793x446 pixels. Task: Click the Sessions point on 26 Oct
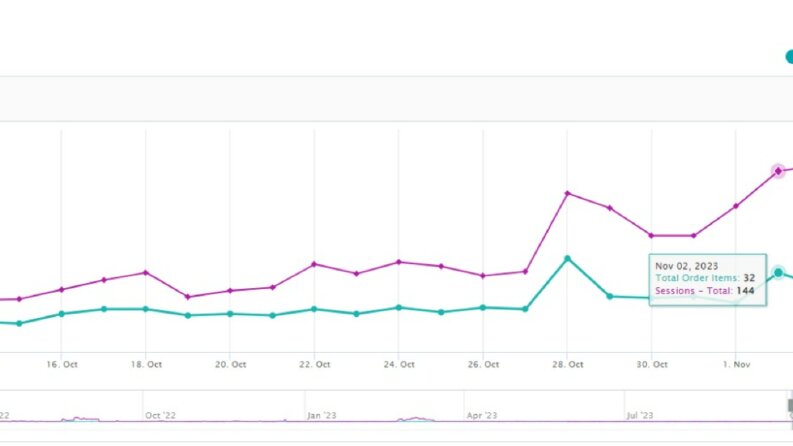pos(483,276)
